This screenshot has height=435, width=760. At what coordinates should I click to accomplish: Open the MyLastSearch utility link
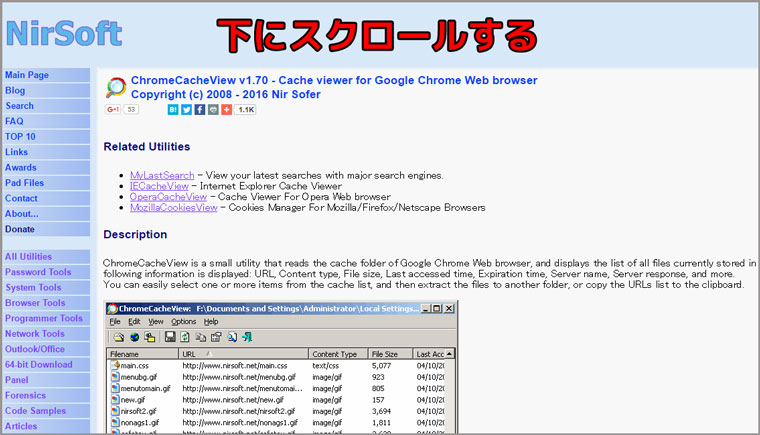(162, 175)
